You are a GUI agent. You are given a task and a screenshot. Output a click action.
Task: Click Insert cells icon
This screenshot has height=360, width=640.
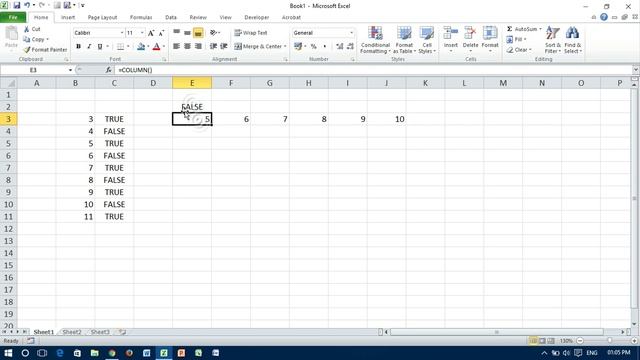tap(451, 33)
